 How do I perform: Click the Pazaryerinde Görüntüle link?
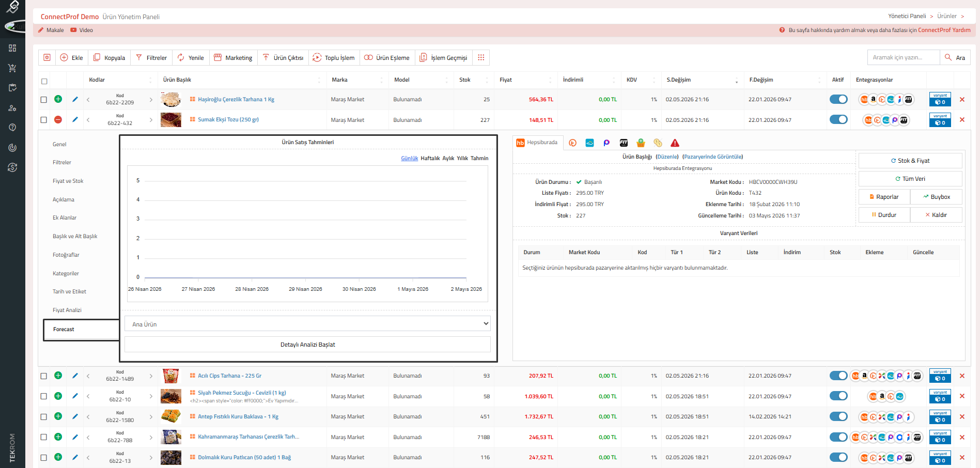click(x=712, y=157)
